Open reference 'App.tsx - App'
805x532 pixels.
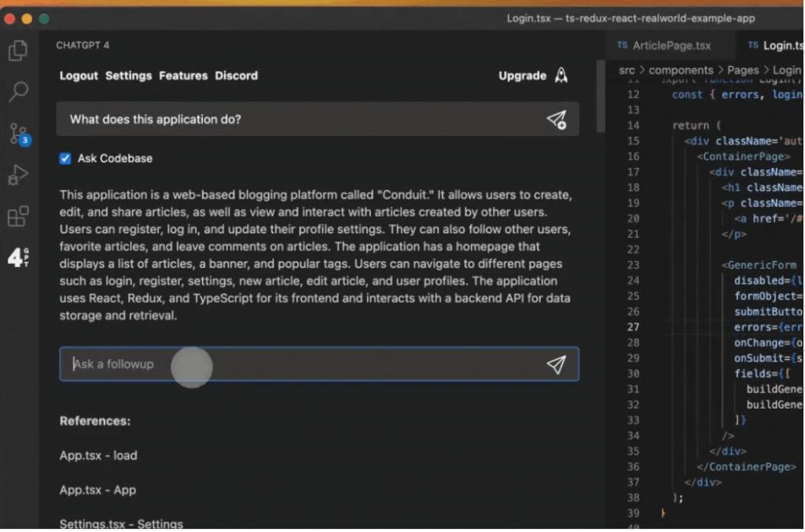(x=97, y=490)
